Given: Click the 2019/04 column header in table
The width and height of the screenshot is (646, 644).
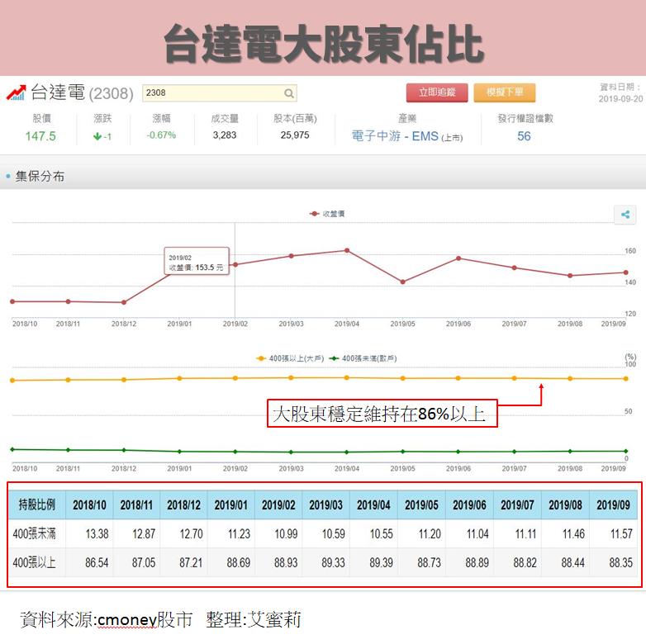Looking at the screenshot, I should point(373,504).
